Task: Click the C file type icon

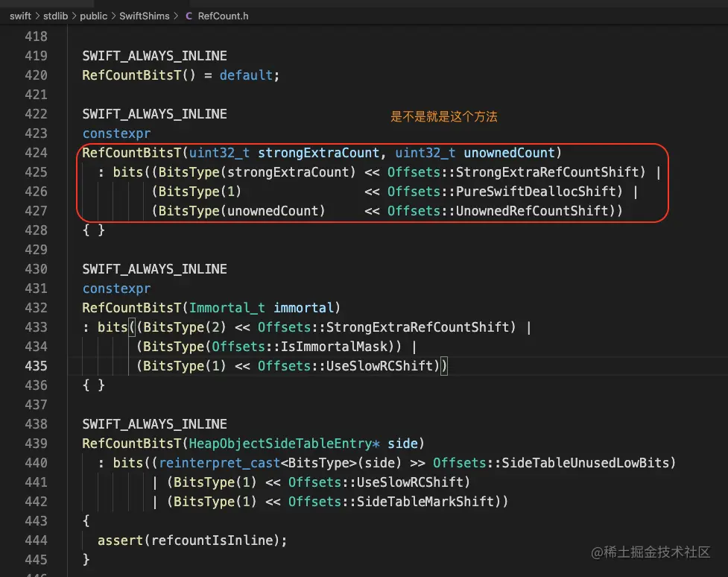Action: pos(189,16)
